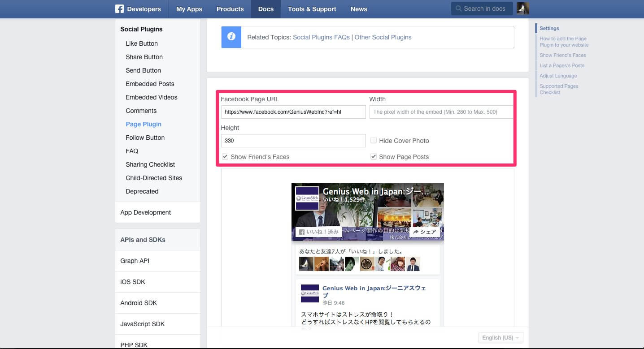Enable the Hide Cover Photo checkbox

[x=374, y=141]
